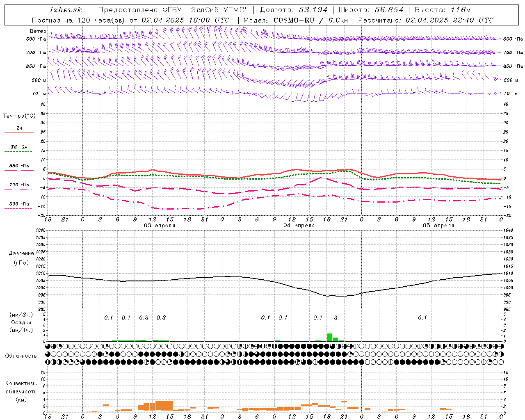The width and height of the screenshot is (525, 420).
Task: Click the tallest green precipitation bar
Action: [329, 337]
